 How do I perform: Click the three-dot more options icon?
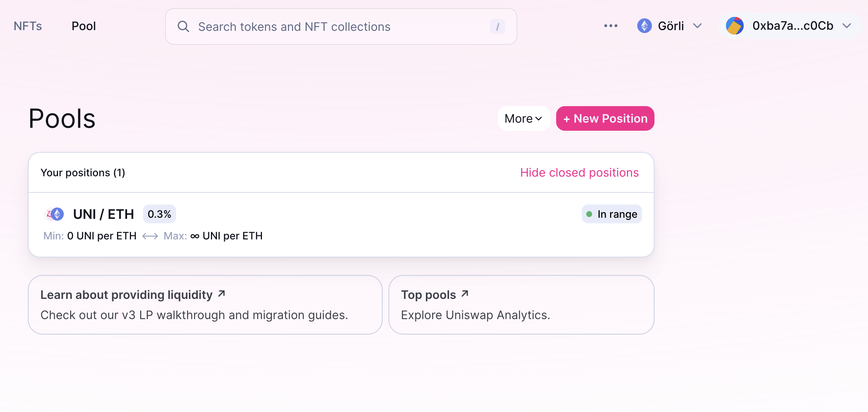coord(610,26)
